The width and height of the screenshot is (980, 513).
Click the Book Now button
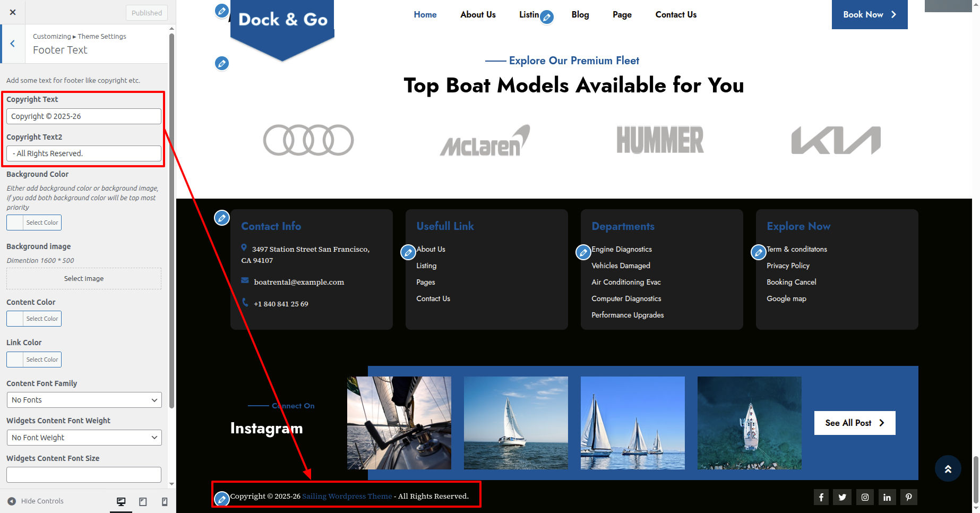click(869, 15)
